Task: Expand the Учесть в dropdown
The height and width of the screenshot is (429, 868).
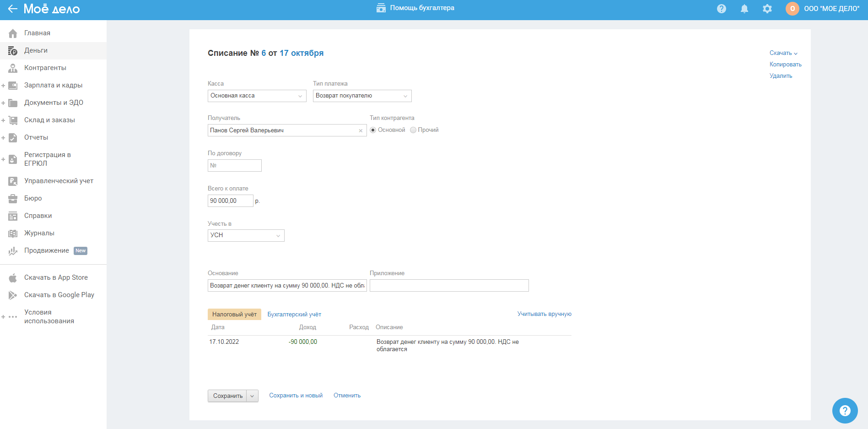Action: (x=246, y=235)
